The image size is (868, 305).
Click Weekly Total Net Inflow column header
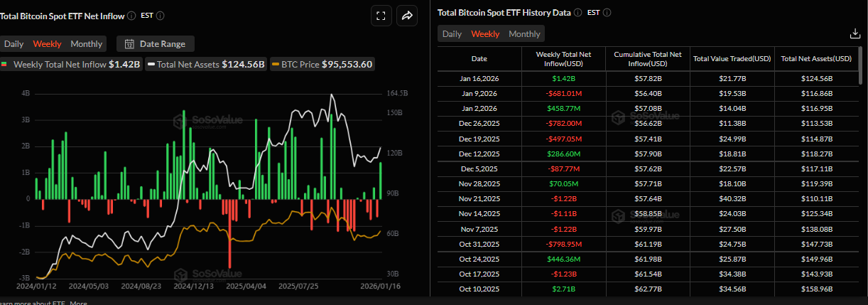[x=563, y=59]
